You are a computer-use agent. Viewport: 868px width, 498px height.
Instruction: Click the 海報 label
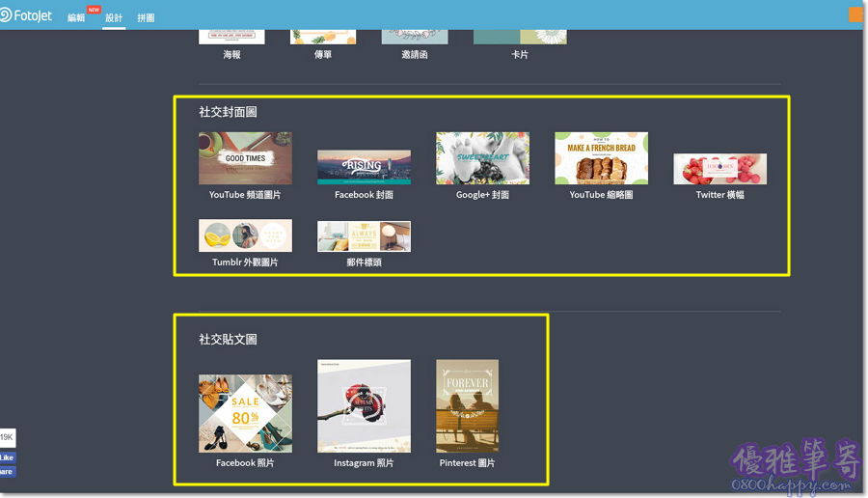231,55
